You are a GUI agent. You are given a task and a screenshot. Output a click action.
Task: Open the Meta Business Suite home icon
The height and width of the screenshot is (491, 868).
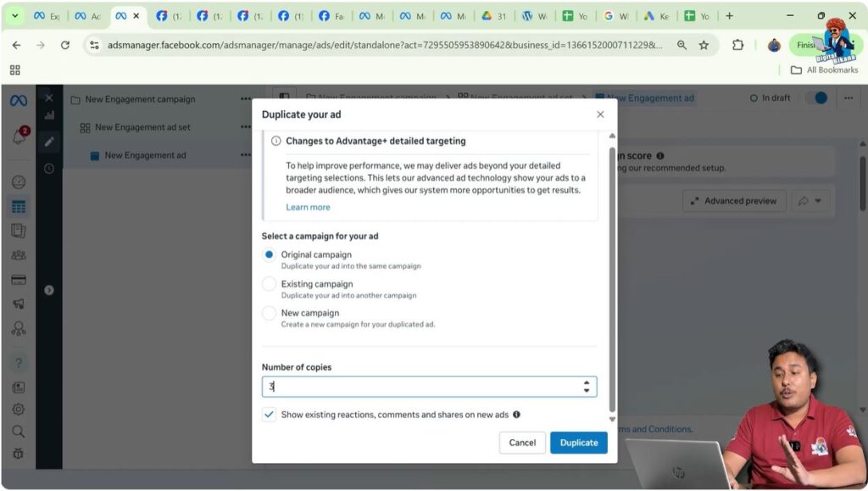point(20,99)
